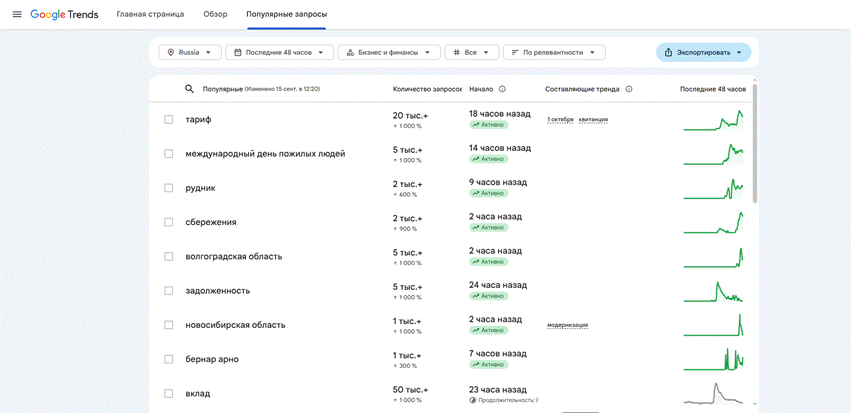Screen dimensions: 851x413
Task: Switch to the Обзор tab
Action: [x=215, y=14]
